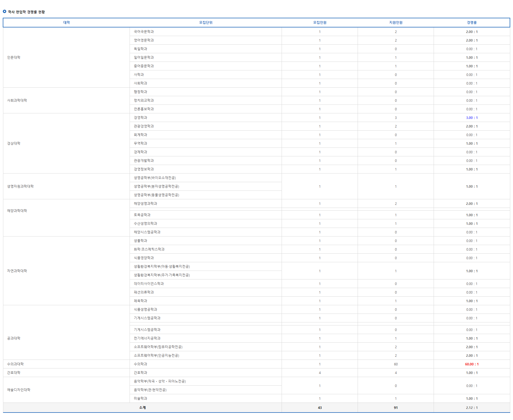
Task: Select the 사회과학대학 college cell
Action: (x=66, y=100)
